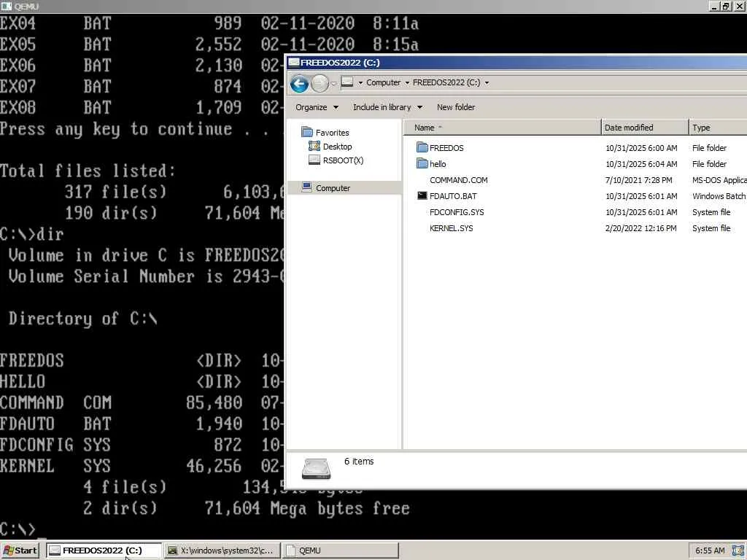Select Favorites in the navigation pane
The image size is (747, 560).
click(332, 133)
